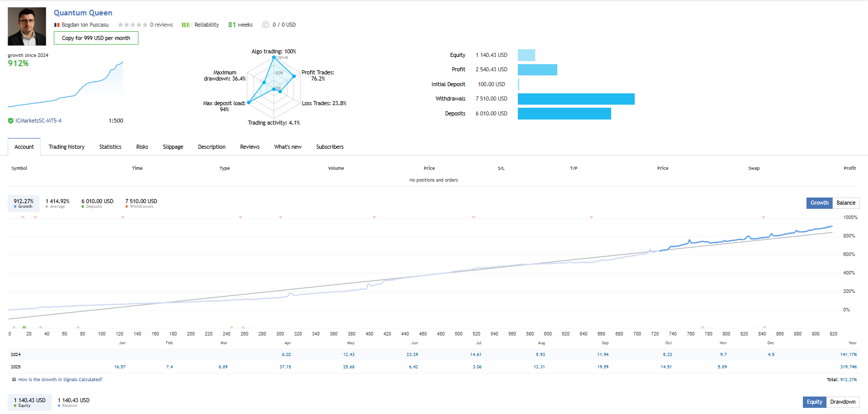The image size is (868, 414).
Task: Click the small help icon beside growth calculation question
Action: (14, 380)
